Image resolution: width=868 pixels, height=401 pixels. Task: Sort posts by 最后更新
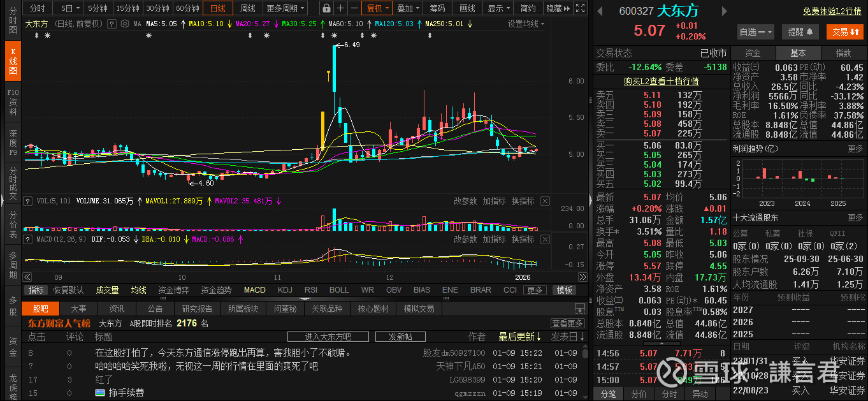pyautogui.click(x=519, y=337)
